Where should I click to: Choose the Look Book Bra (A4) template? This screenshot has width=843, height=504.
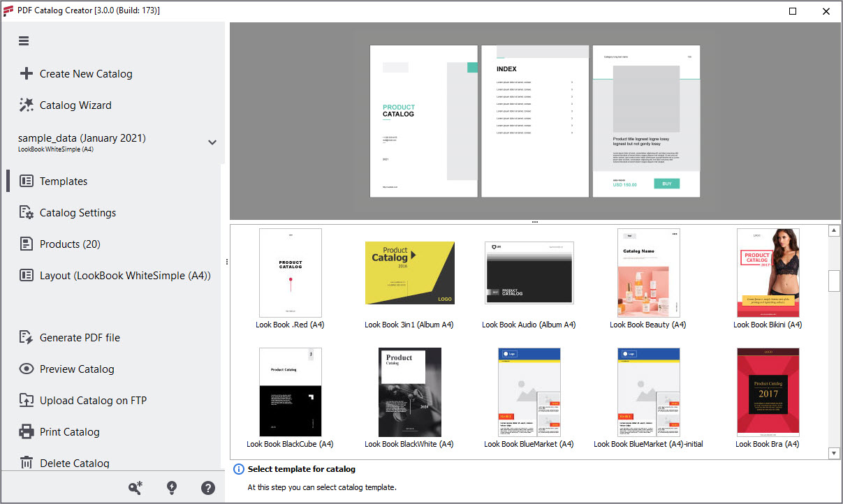[768, 392]
